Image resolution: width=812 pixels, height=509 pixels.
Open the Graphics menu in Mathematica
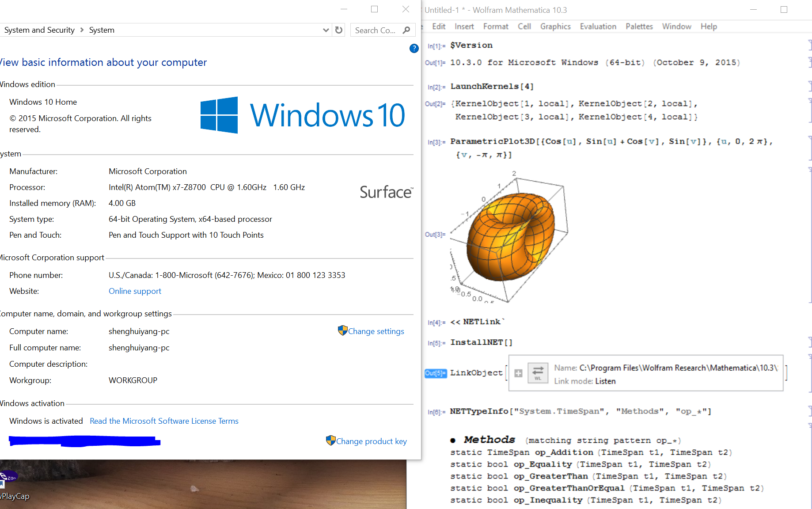click(555, 27)
